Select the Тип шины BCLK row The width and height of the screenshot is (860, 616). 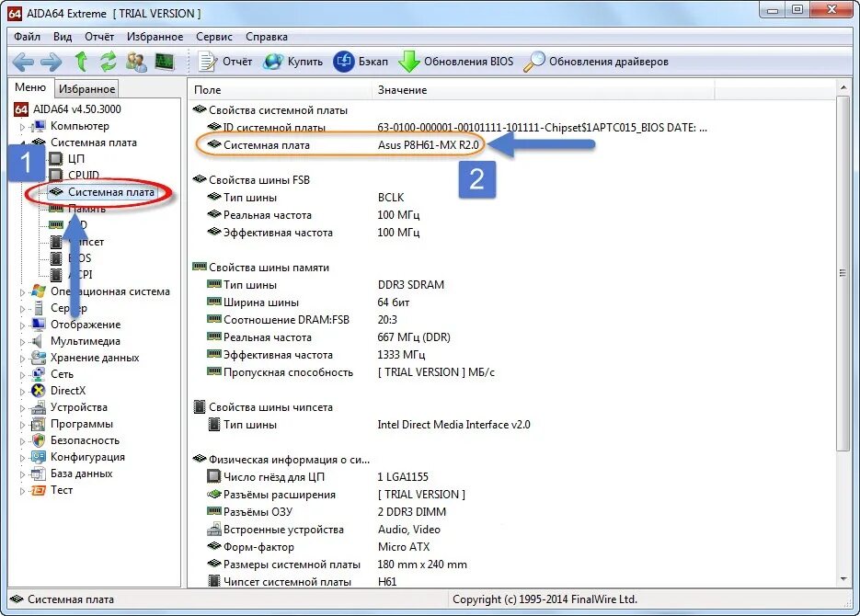306,198
